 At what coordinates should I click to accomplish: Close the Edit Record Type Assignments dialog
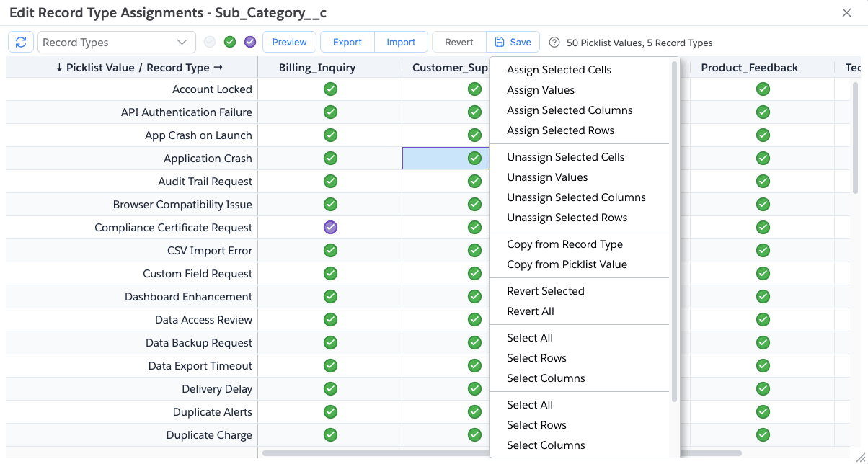(x=846, y=12)
